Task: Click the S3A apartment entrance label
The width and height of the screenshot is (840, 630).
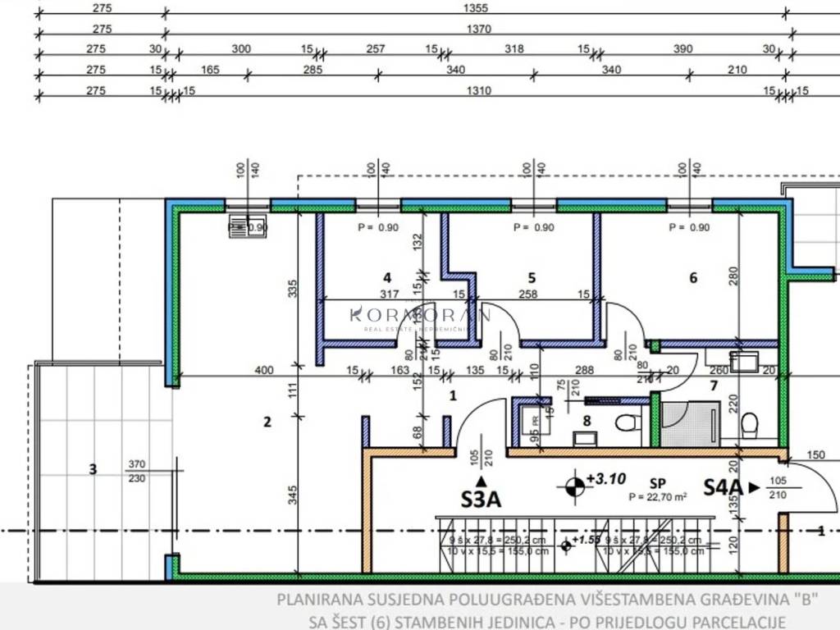Action: [481, 500]
